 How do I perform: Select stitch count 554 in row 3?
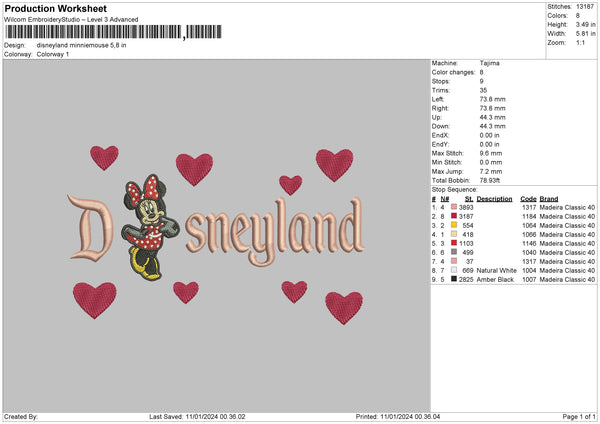coord(468,225)
